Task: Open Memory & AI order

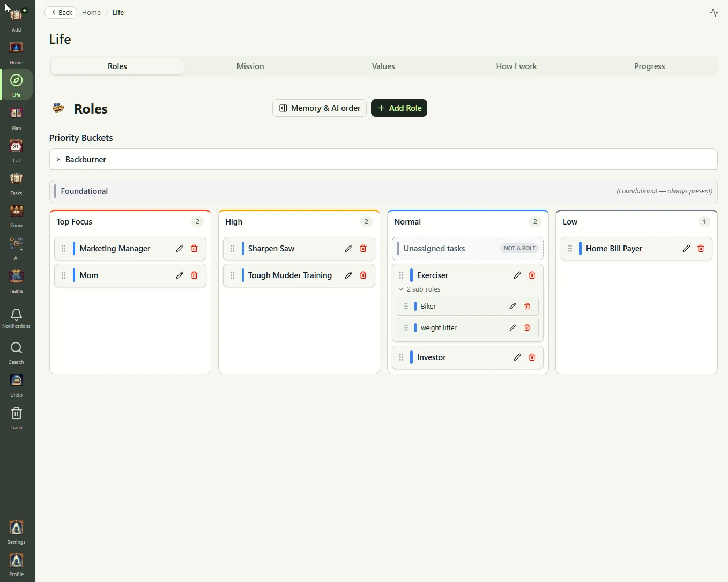Action: [320, 108]
